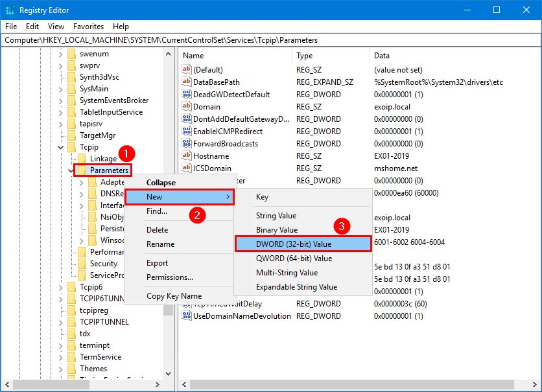
Task: Select Copy Key Name in context menu
Action: pyautogui.click(x=174, y=296)
